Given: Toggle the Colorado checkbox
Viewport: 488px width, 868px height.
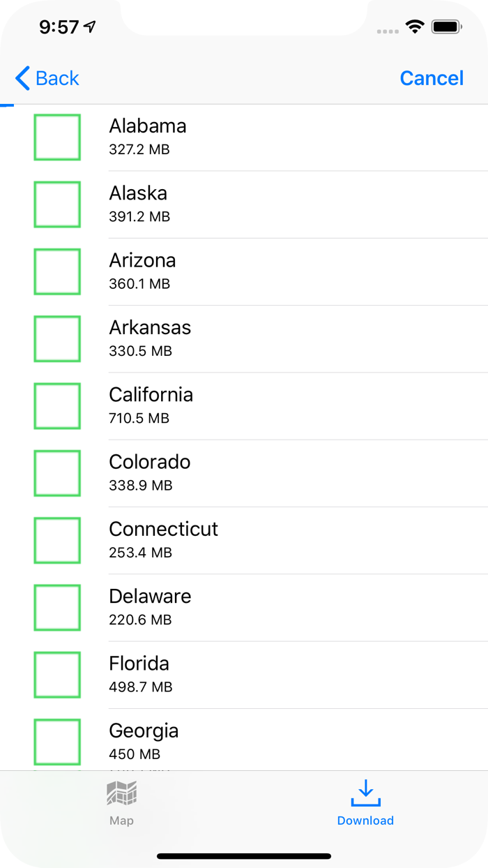Looking at the screenshot, I should (57, 473).
